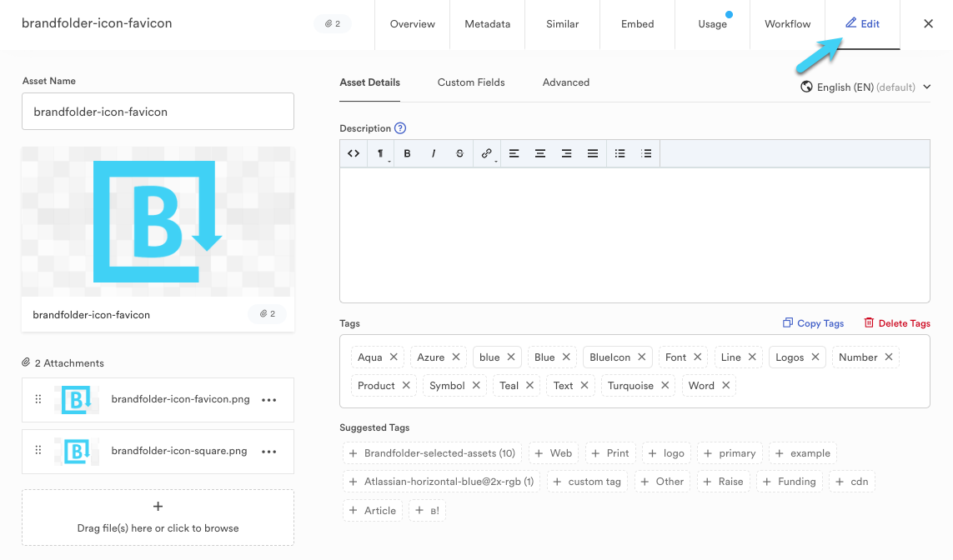Remove the Product tag
Viewport: 953px width, 560px height.
(x=406, y=386)
